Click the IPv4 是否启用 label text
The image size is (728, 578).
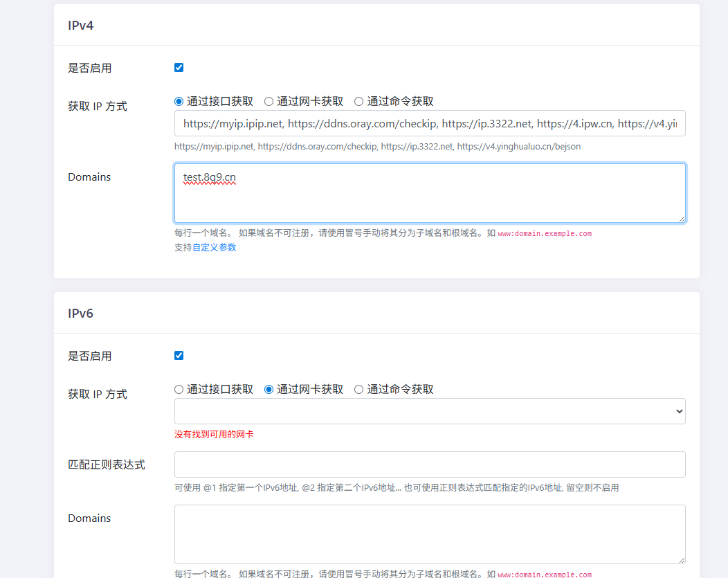(x=89, y=68)
